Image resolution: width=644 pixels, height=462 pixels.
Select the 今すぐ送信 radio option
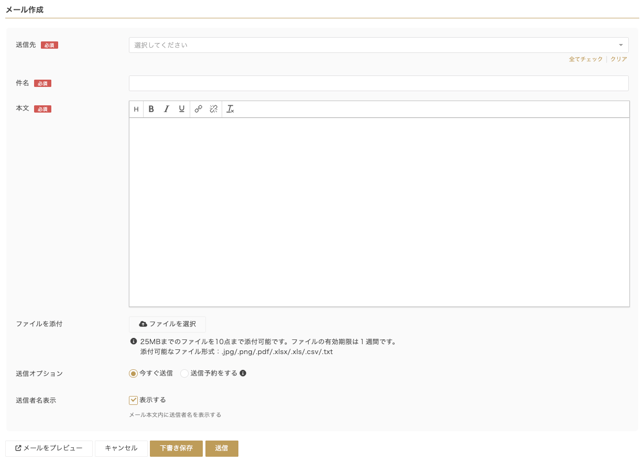coord(133,374)
